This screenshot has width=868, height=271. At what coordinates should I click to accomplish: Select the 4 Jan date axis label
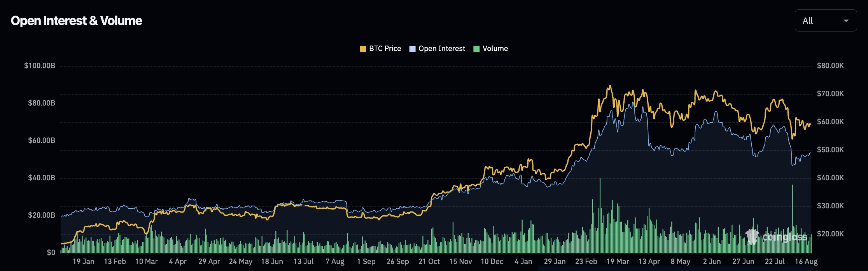tap(523, 262)
